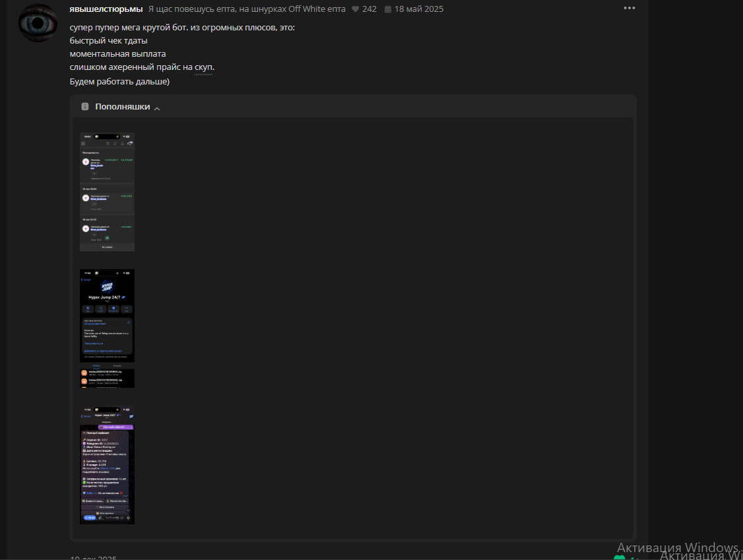Click the like count 242
Screen dimensions: 743x560
(370, 9)
